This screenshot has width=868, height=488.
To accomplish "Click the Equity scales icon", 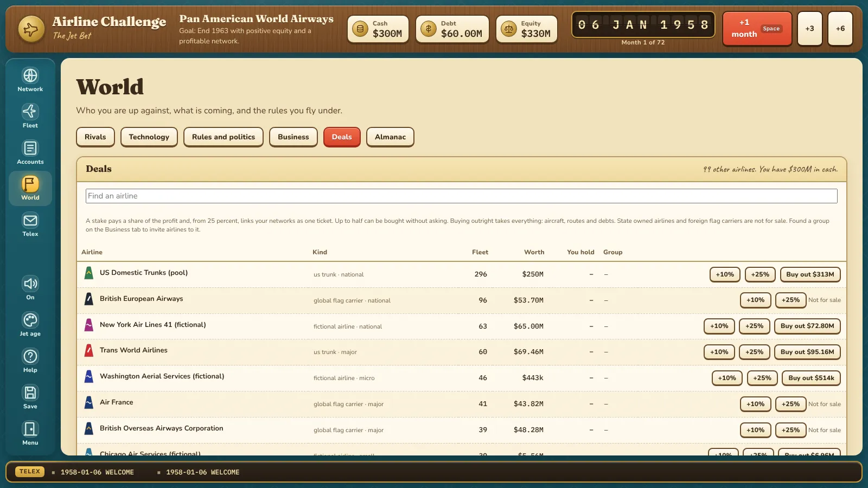I will click(509, 29).
